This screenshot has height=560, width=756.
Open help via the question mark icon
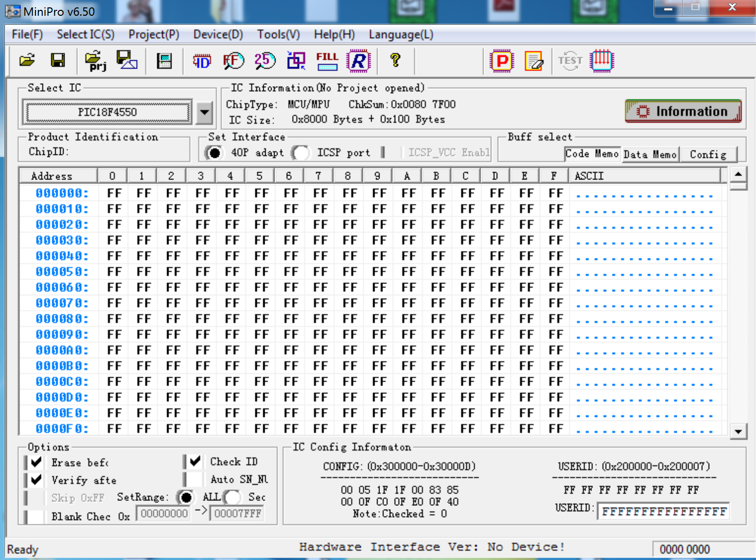pos(395,60)
